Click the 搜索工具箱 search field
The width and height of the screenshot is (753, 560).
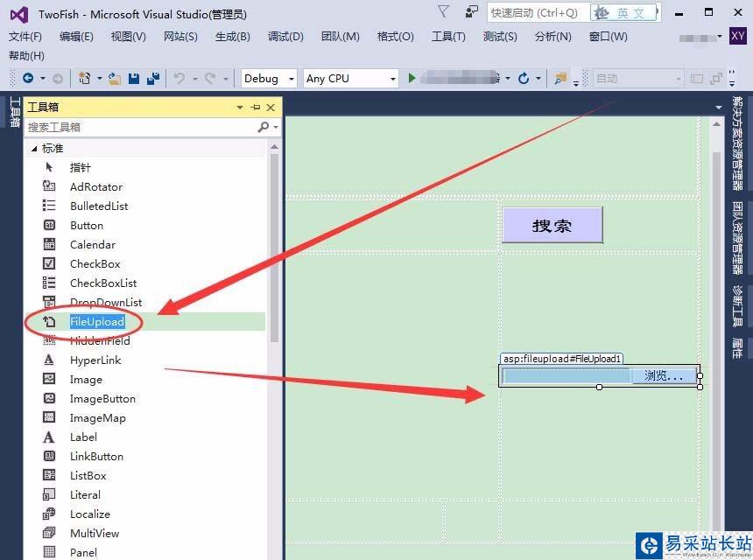tap(142, 127)
